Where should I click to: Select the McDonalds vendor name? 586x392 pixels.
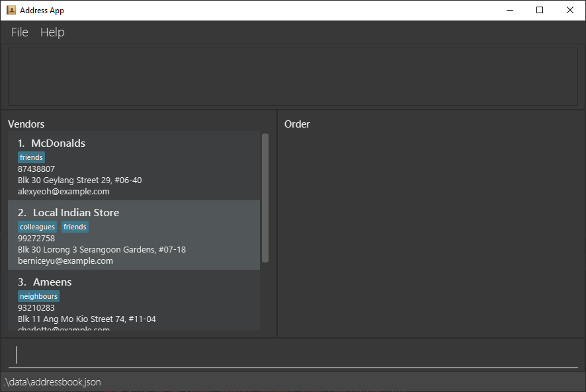pyautogui.click(x=58, y=143)
